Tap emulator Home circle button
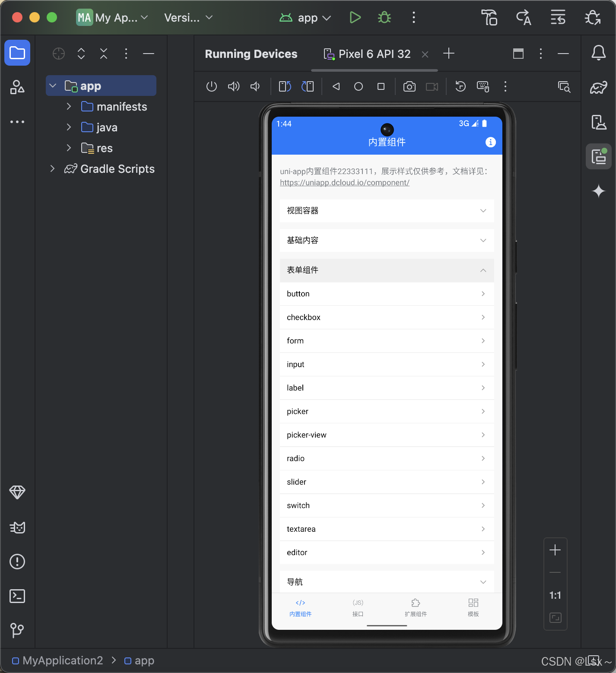616x673 pixels. [359, 87]
